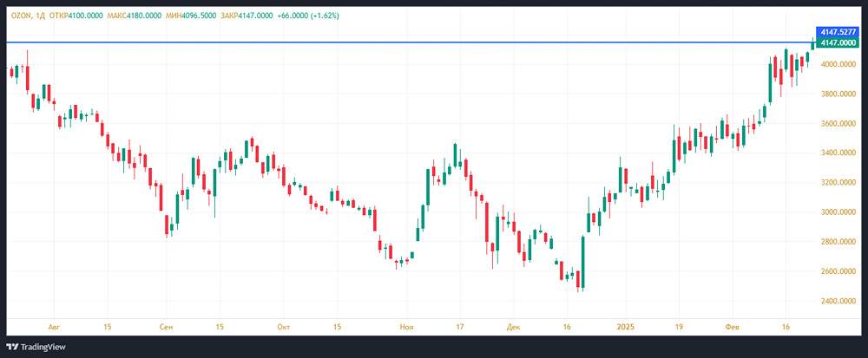
Task: Select the 1Д interval label
Action: point(43,16)
